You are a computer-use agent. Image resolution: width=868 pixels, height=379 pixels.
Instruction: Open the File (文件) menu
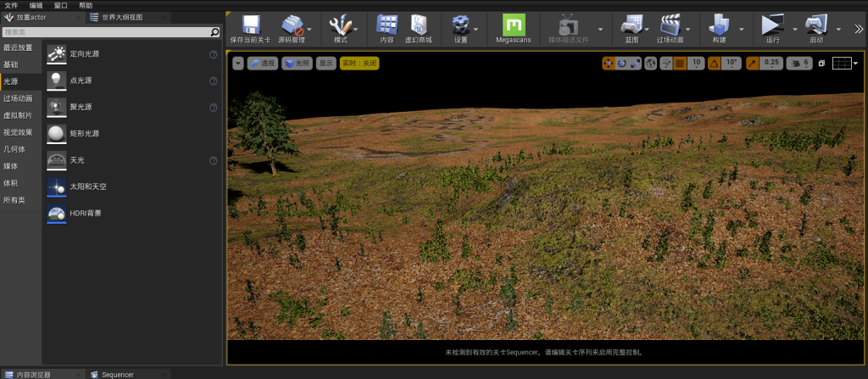click(x=11, y=5)
